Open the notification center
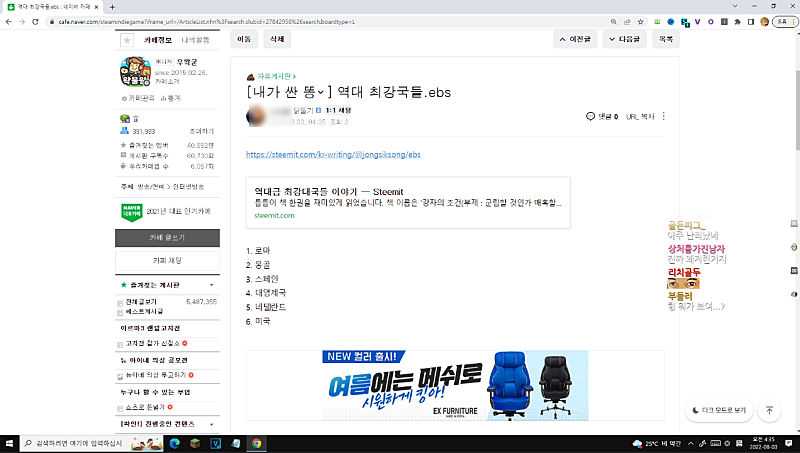Image resolution: width=800 pixels, height=453 pixels. click(x=789, y=444)
